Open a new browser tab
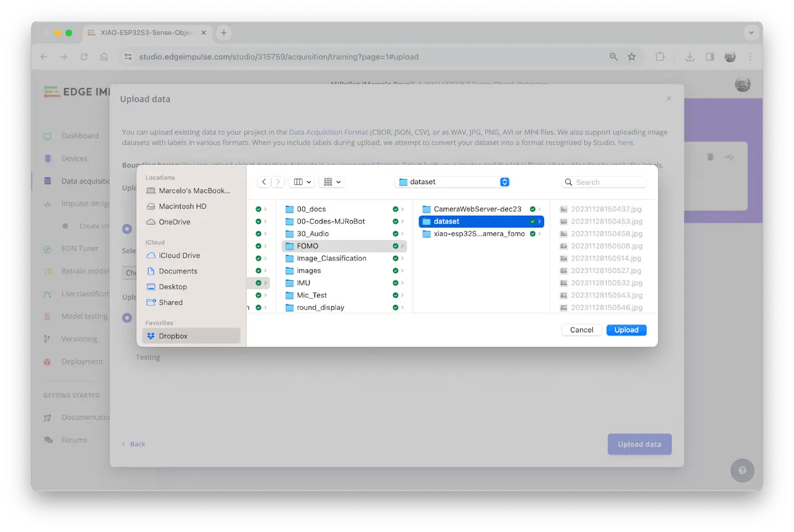Image resolution: width=794 pixels, height=532 pixels. [x=224, y=33]
